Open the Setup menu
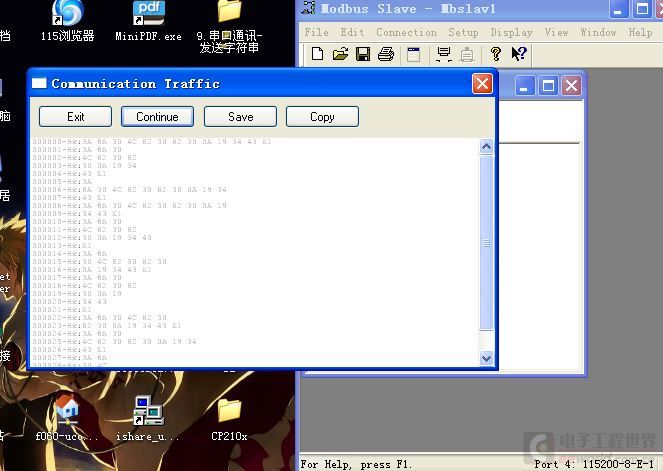Image resolution: width=663 pixels, height=471 pixels. coord(463,33)
